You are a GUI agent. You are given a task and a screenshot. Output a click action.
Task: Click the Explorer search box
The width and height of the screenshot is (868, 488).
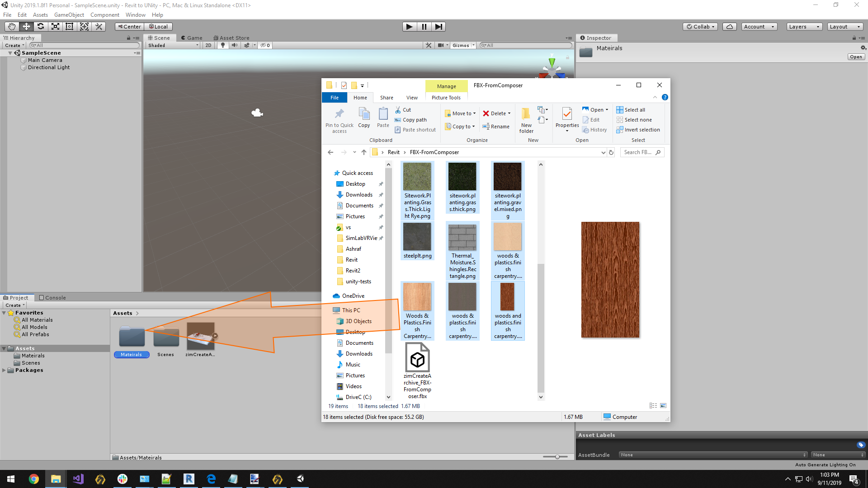coord(642,152)
